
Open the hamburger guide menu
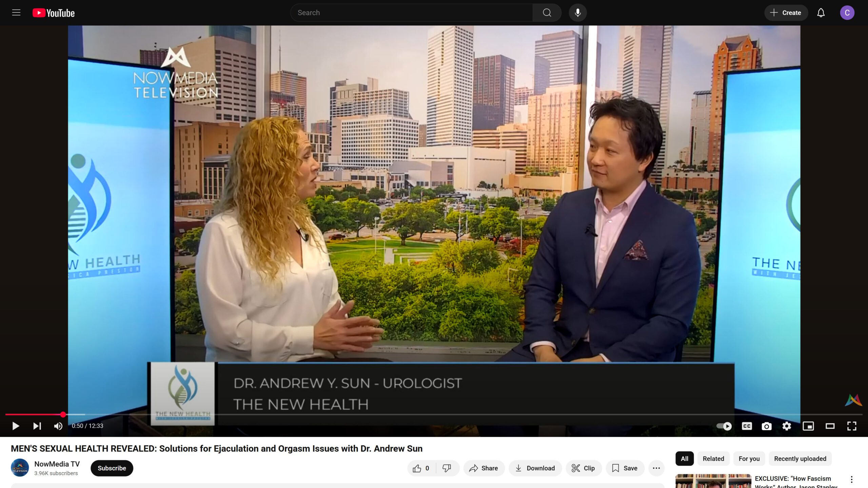pos(16,13)
